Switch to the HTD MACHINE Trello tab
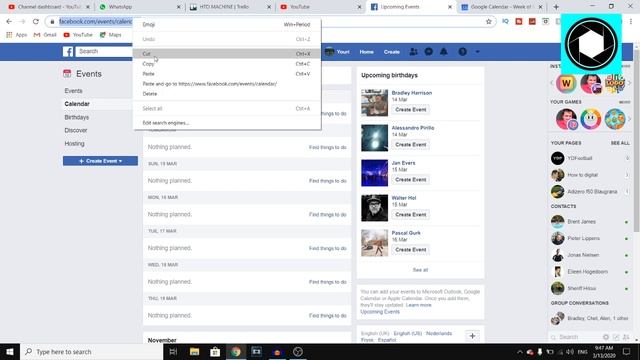 point(229,7)
